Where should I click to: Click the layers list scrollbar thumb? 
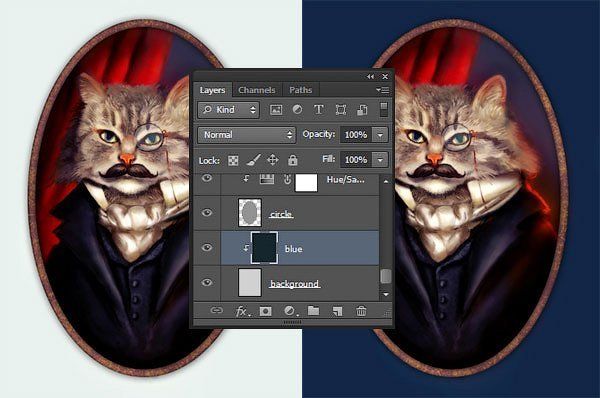coord(386,276)
